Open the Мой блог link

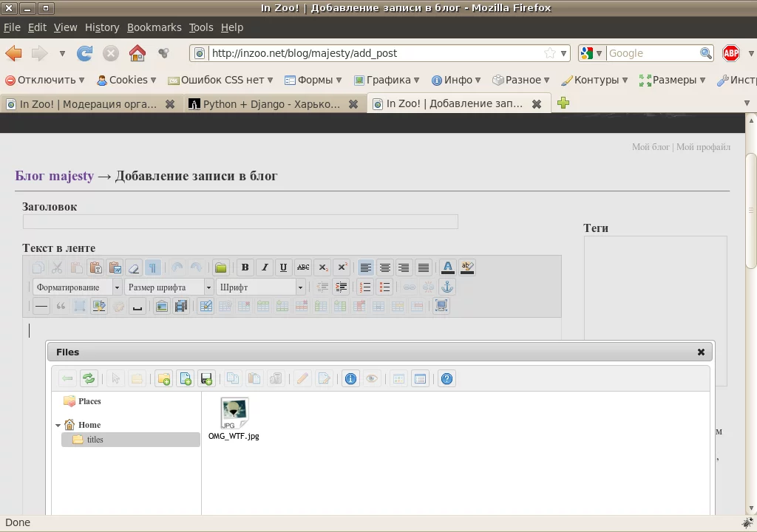(x=651, y=147)
